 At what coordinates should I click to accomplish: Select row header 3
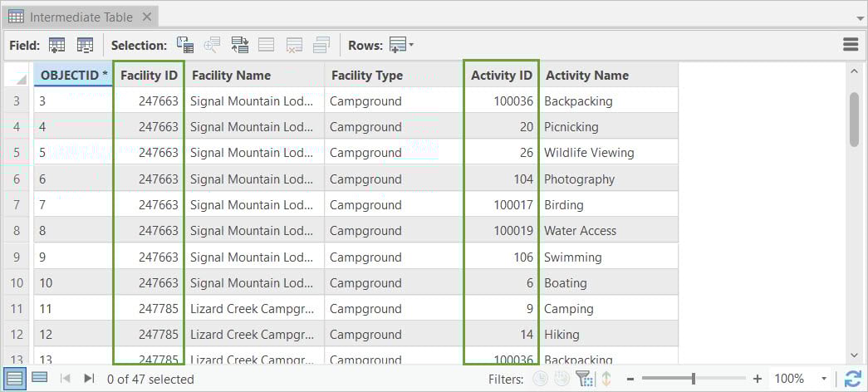17,100
